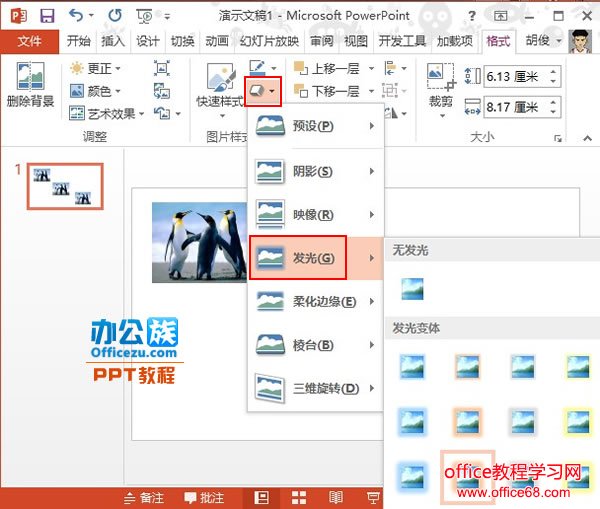Screen dimensions: 600x509
Task: Select the No Glow thumbnail
Action: pyautogui.click(x=412, y=289)
